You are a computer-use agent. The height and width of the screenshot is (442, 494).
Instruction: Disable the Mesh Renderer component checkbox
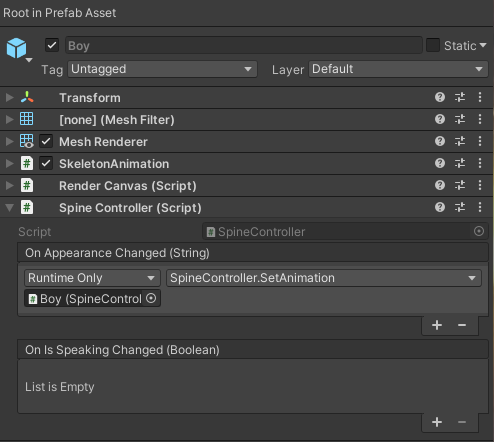46,141
